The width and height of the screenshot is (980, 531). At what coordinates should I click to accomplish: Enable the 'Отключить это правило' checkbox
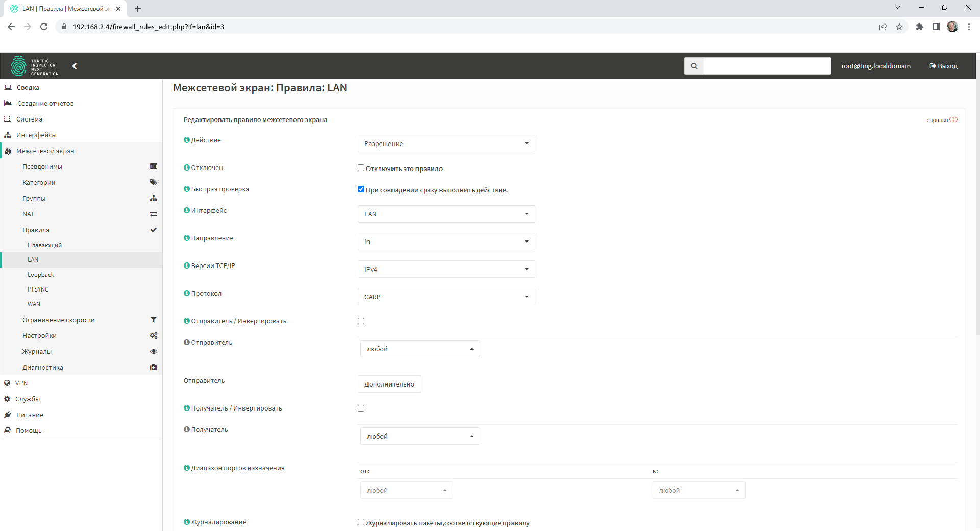(361, 168)
